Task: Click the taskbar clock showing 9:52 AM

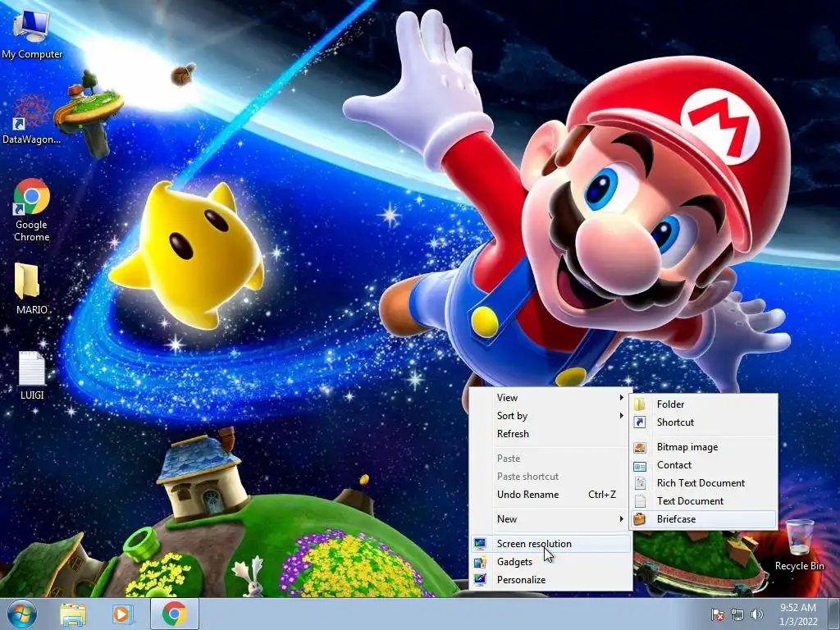Action: coord(798,614)
